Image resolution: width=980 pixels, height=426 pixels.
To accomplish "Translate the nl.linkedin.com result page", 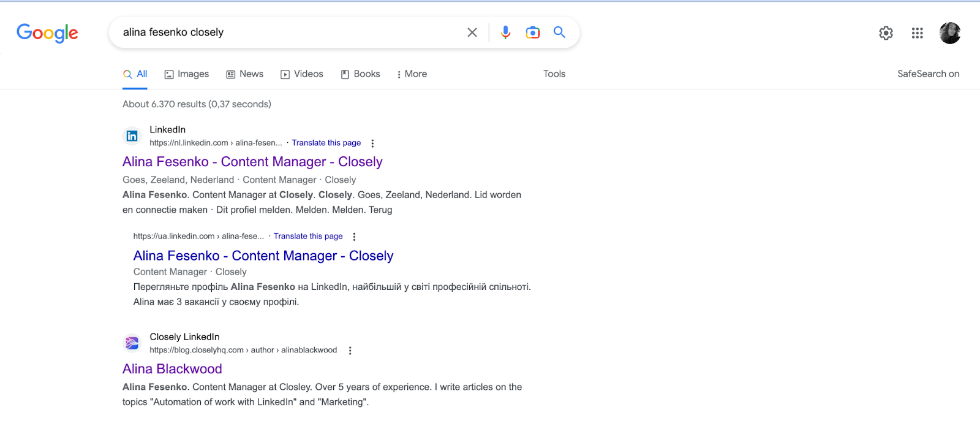I will [326, 143].
